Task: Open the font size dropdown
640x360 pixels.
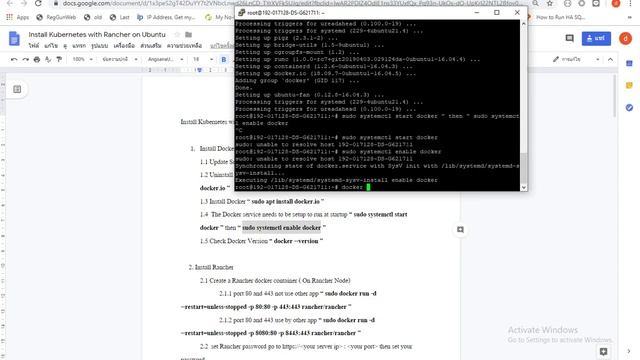Action: (x=203, y=60)
